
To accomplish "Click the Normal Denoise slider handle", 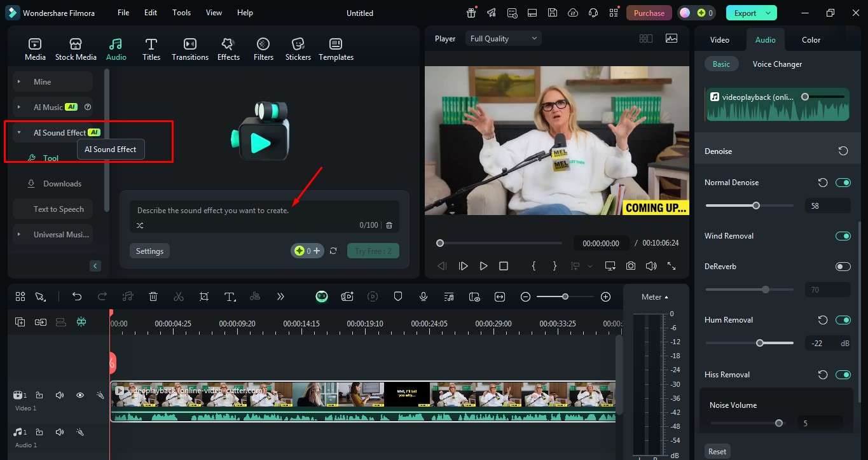I will pos(756,206).
